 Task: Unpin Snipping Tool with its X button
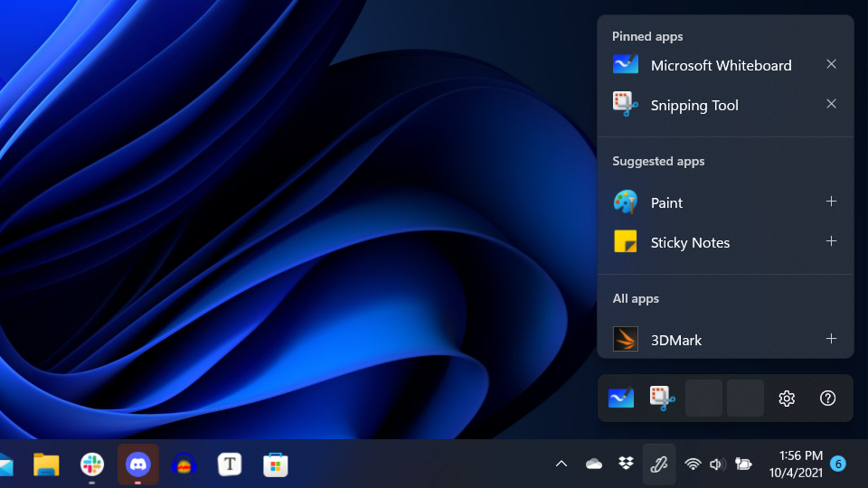tap(831, 104)
